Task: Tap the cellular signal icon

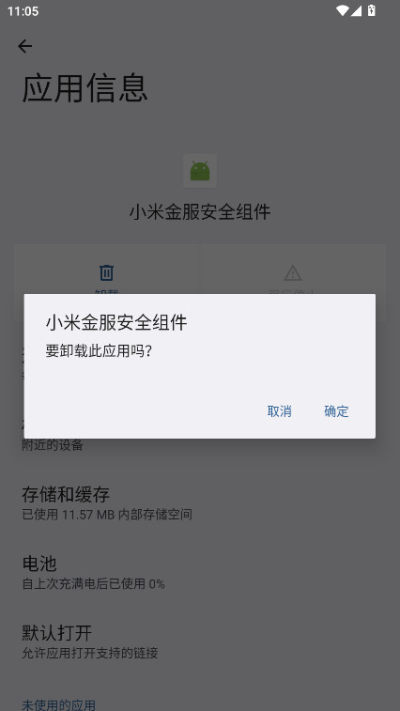Action: click(356, 10)
